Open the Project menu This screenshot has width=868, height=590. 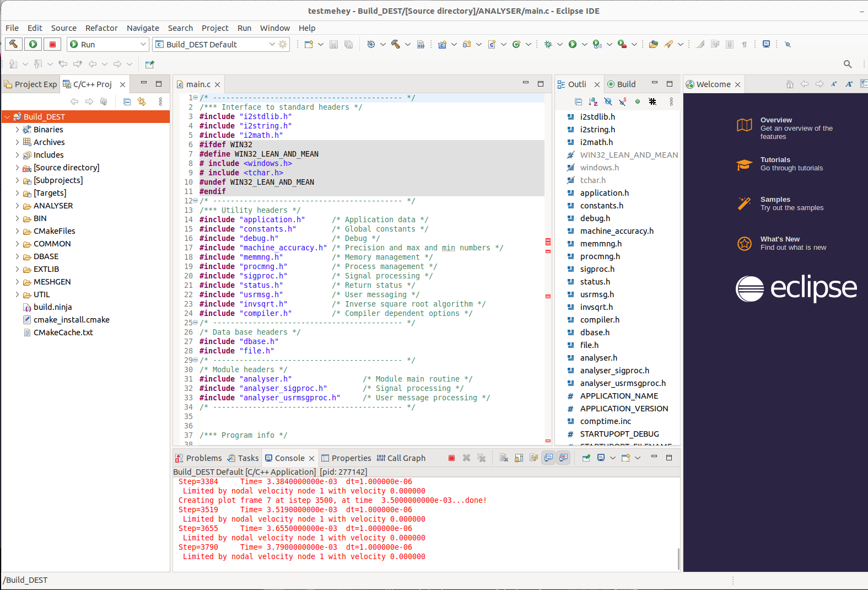pyautogui.click(x=215, y=28)
